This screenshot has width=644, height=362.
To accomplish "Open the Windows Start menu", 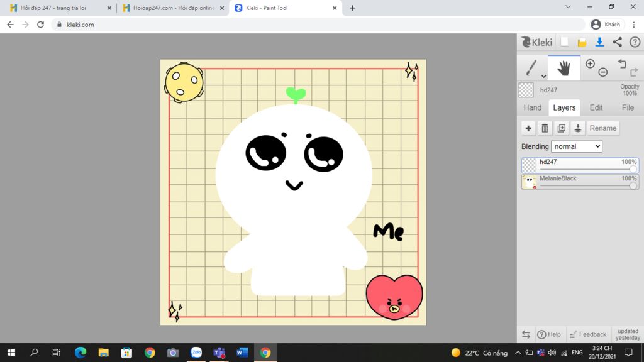I will coord(11,353).
